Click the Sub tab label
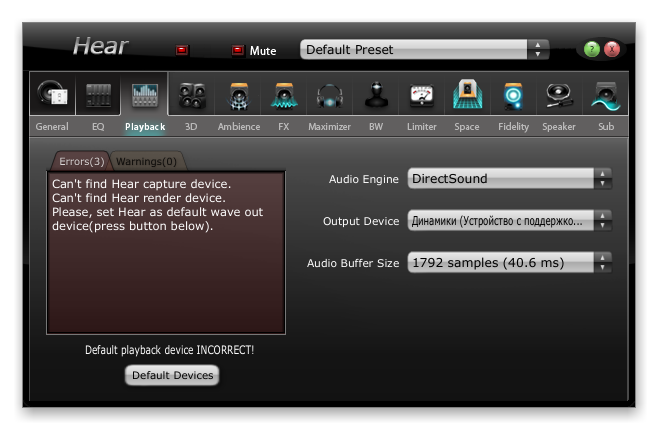 pos(606,127)
